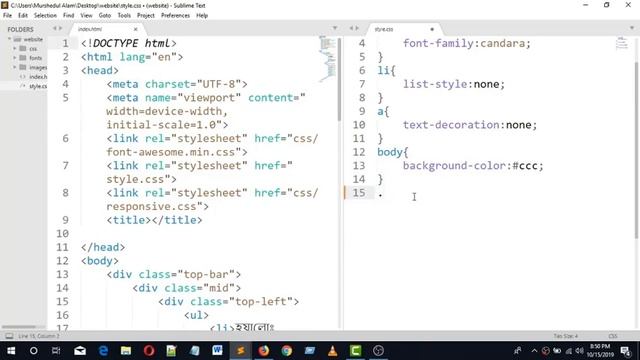Click the left pane minimap
This screenshot has width=640, height=360.
click(x=327, y=58)
